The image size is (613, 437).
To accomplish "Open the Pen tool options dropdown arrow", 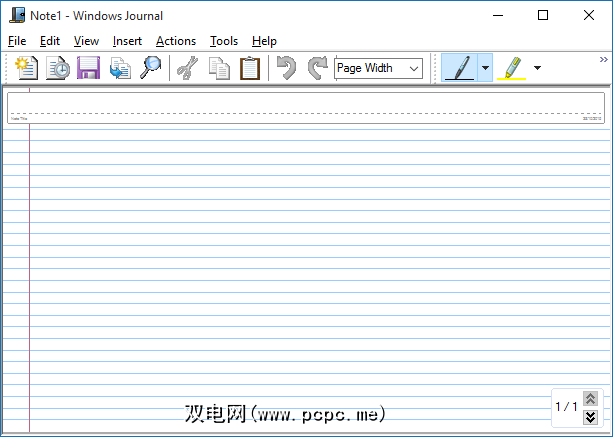I will 485,68.
